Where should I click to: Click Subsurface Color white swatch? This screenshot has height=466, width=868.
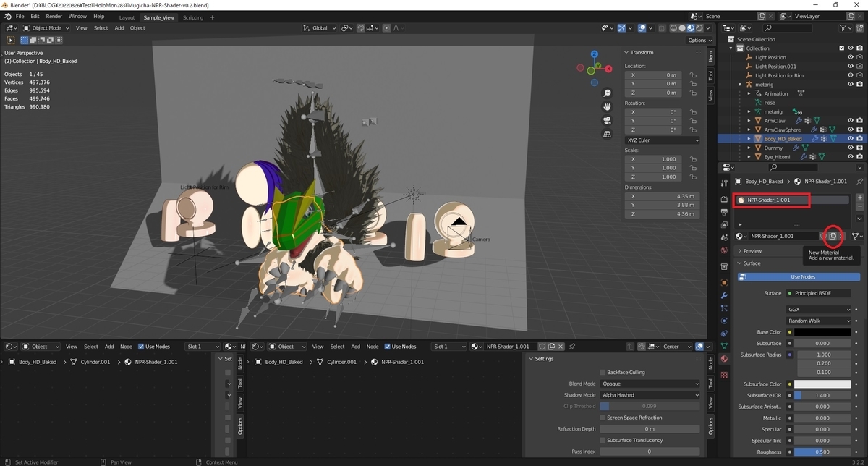pyautogui.click(x=823, y=384)
